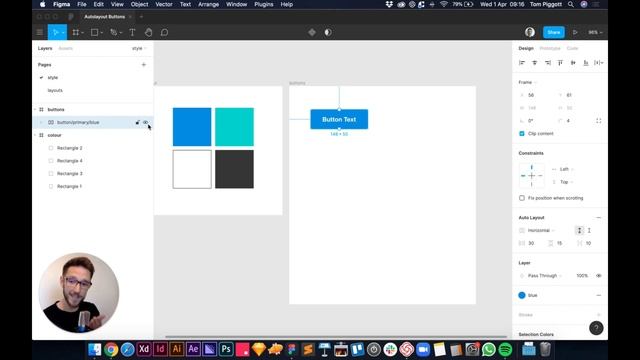640x360 pixels.
Task: Open the Pass Through blend mode dropdown
Action: tap(544, 276)
